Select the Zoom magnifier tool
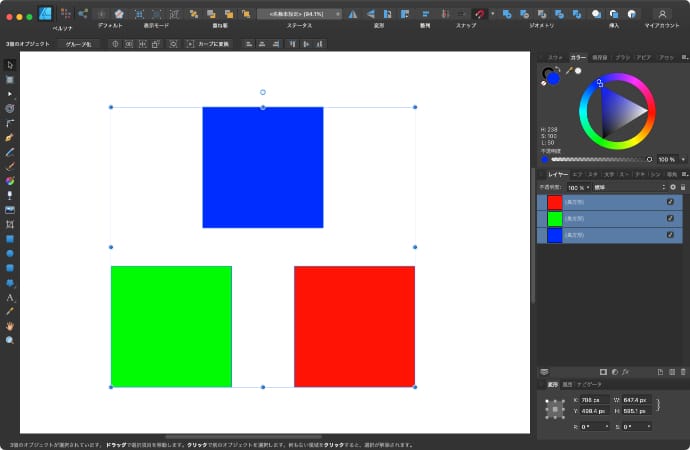This screenshot has width=690, height=450. coord(10,340)
